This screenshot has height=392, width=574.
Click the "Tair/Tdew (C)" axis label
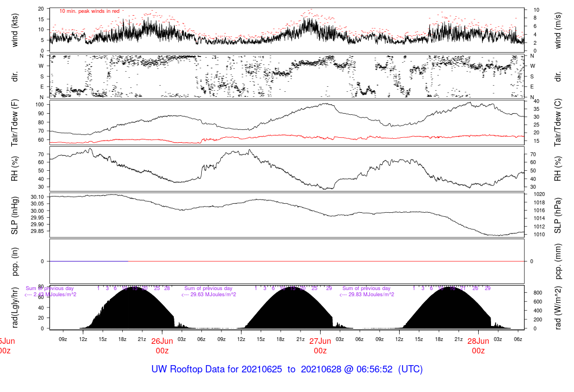(x=558, y=123)
